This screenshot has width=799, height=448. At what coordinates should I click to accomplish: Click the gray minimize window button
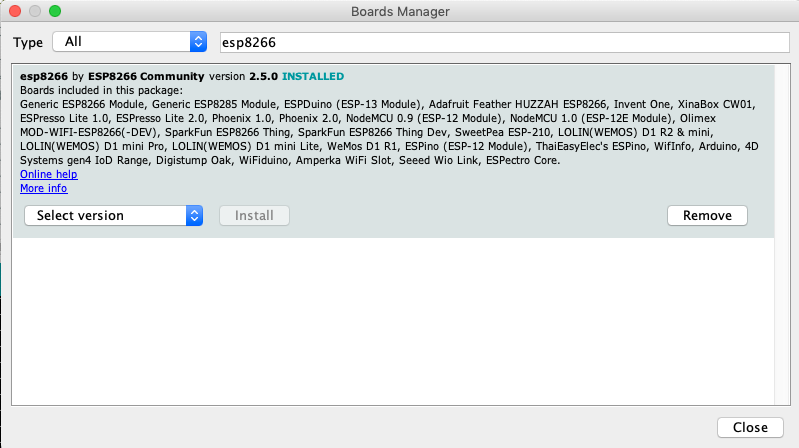[34, 11]
